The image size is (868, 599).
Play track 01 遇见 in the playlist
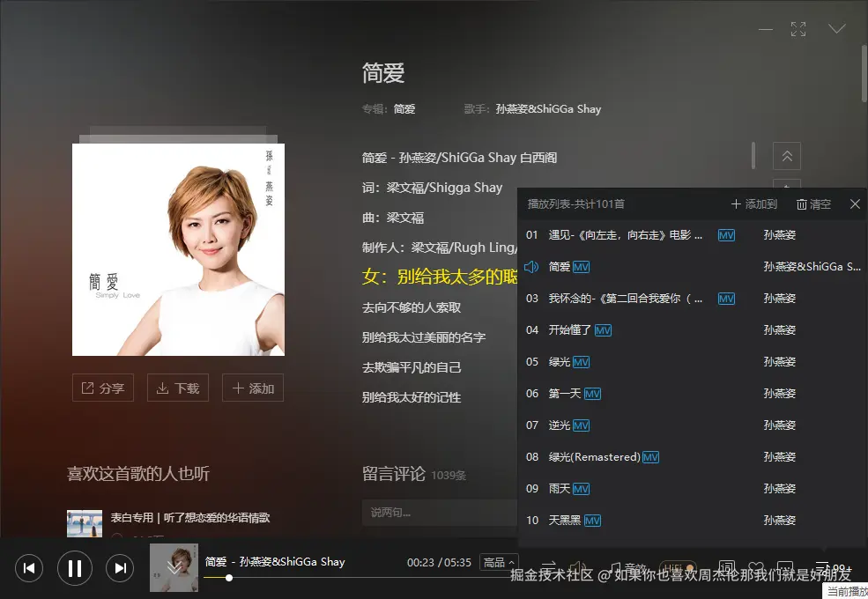[x=626, y=235]
